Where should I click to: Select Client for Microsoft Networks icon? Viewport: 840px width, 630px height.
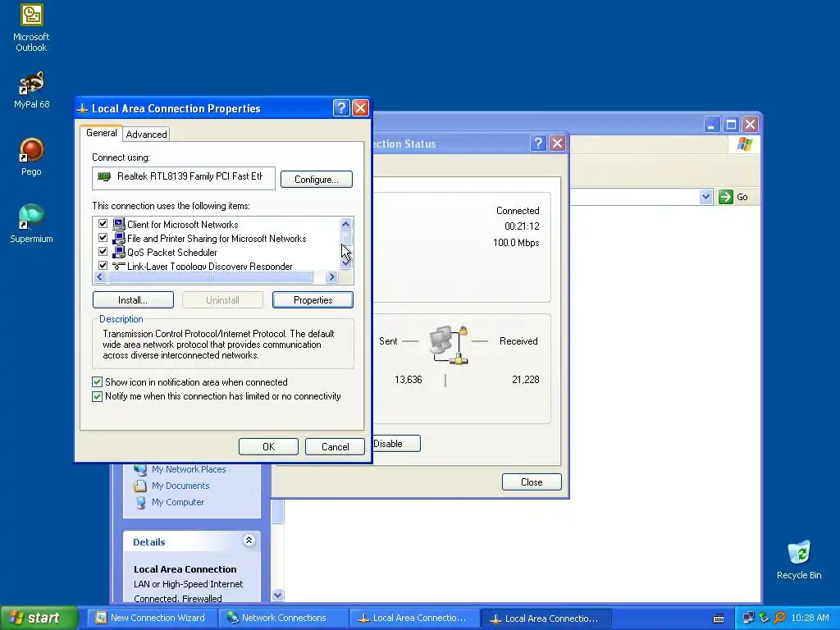point(119,224)
